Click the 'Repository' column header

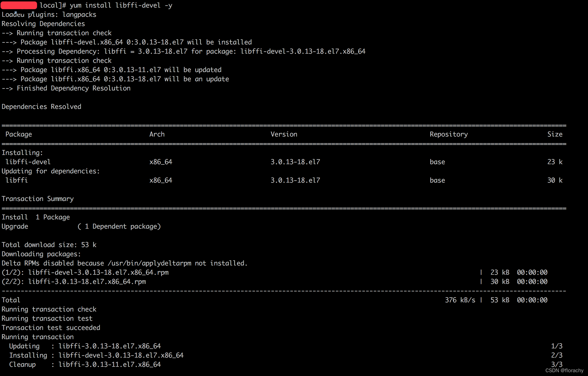click(x=449, y=134)
